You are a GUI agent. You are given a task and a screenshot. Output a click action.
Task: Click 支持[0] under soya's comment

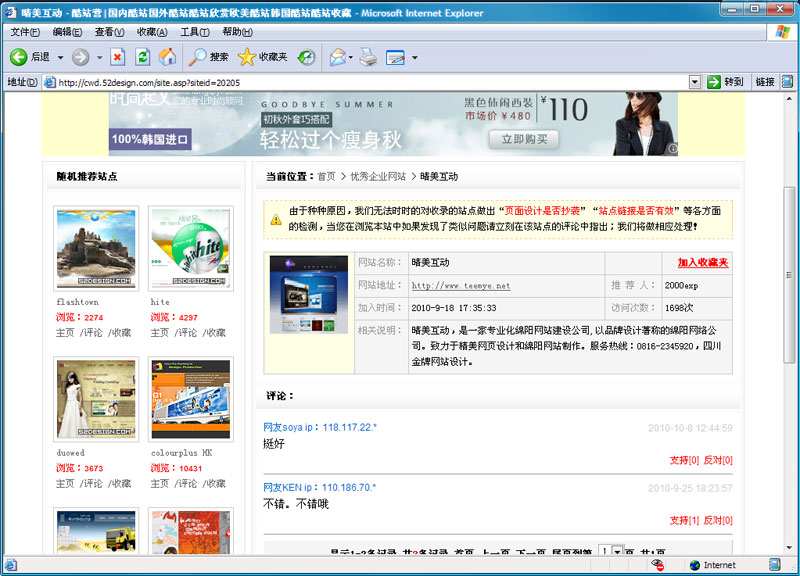pos(684,460)
